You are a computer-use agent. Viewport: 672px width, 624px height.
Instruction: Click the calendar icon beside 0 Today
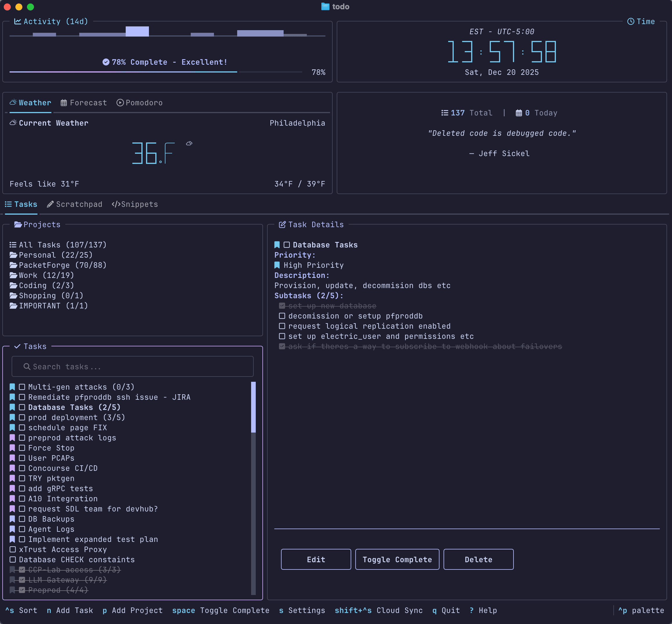coord(519,113)
